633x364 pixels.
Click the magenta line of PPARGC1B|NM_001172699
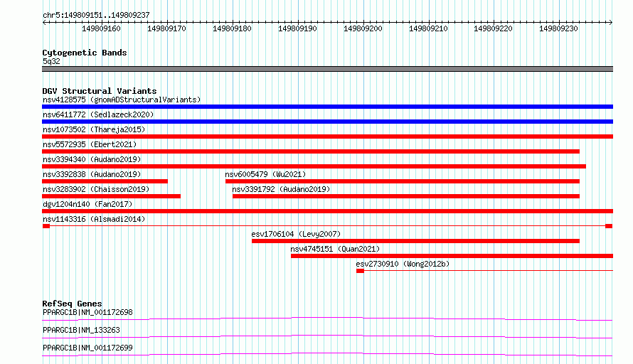coord(327,354)
